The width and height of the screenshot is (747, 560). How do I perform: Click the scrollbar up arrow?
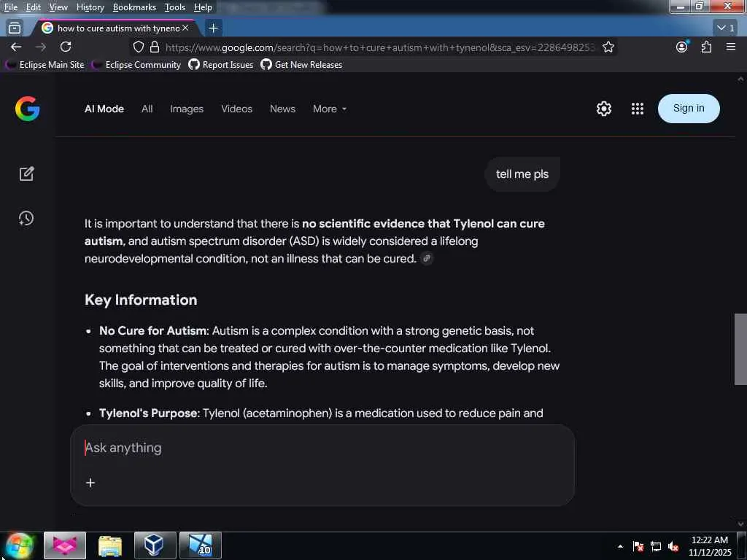740,79
